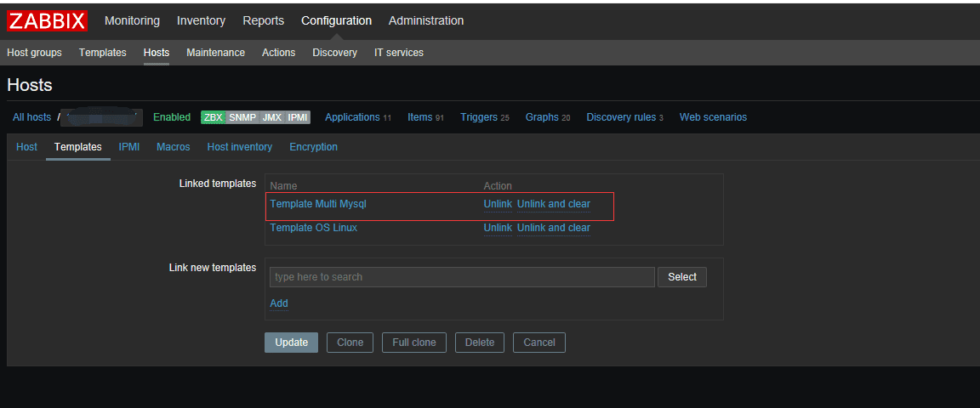Click the Update button
This screenshot has height=408, width=980.
(291, 343)
